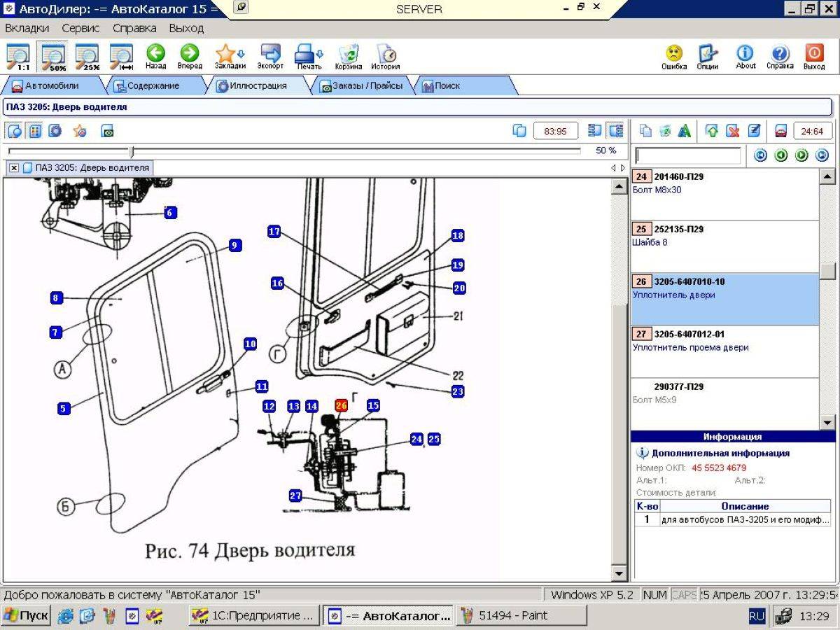The height and width of the screenshot is (630, 840).
Task: Click the green eye document icon
Action: (107, 131)
